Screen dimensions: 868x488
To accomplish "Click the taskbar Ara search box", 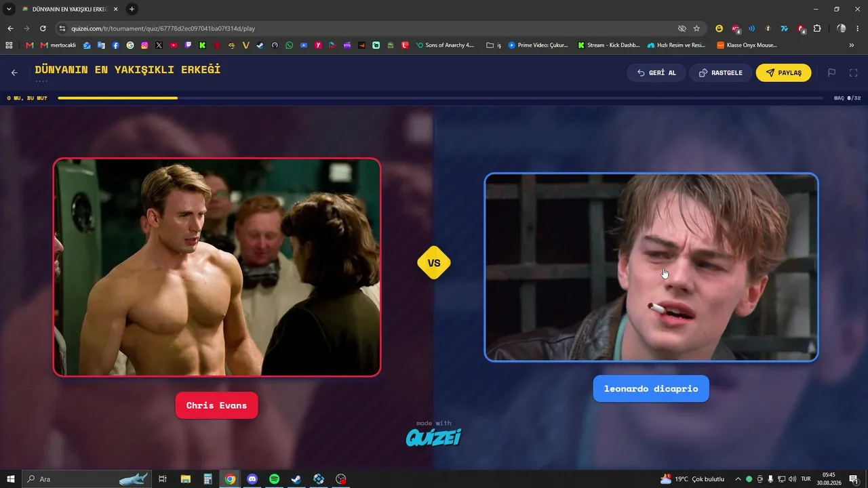I will point(86,479).
